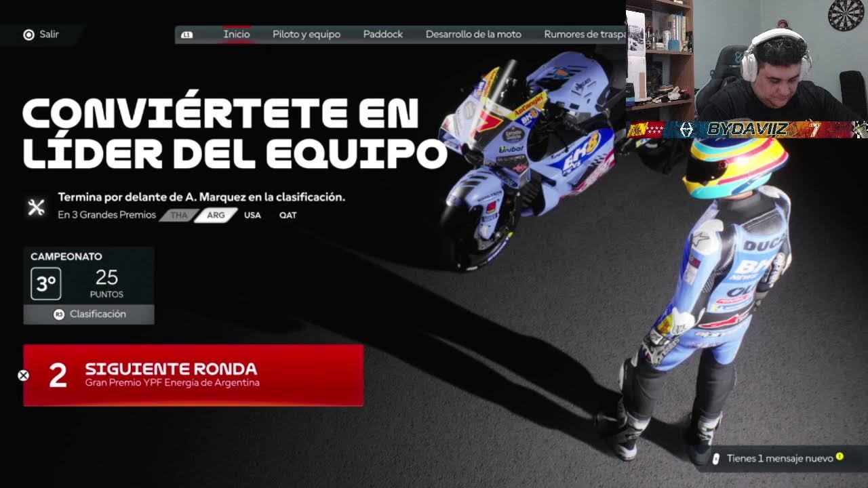Select the THA race marker
The height and width of the screenshot is (488, 868).
point(179,216)
